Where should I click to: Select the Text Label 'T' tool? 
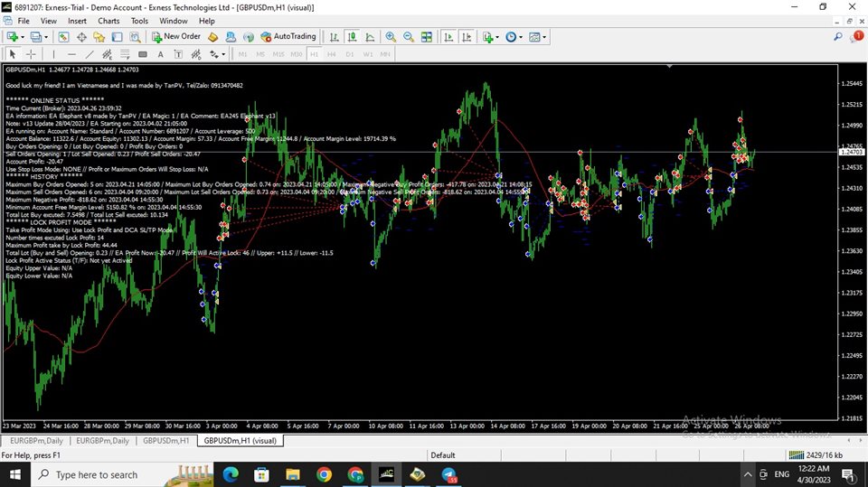click(x=178, y=54)
